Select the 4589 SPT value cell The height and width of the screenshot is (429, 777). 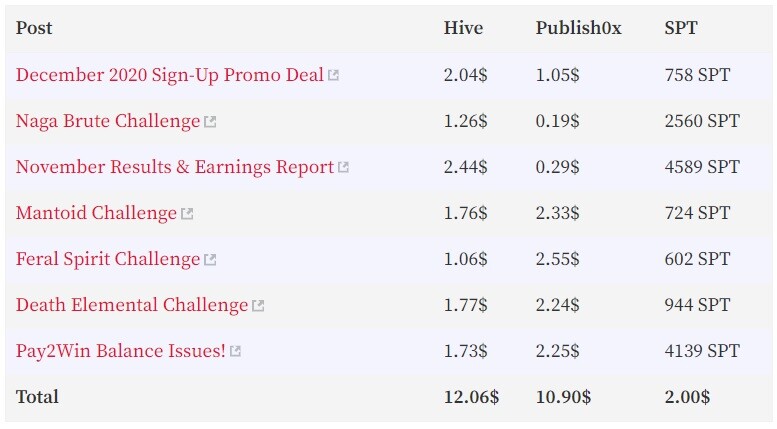pos(702,167)
